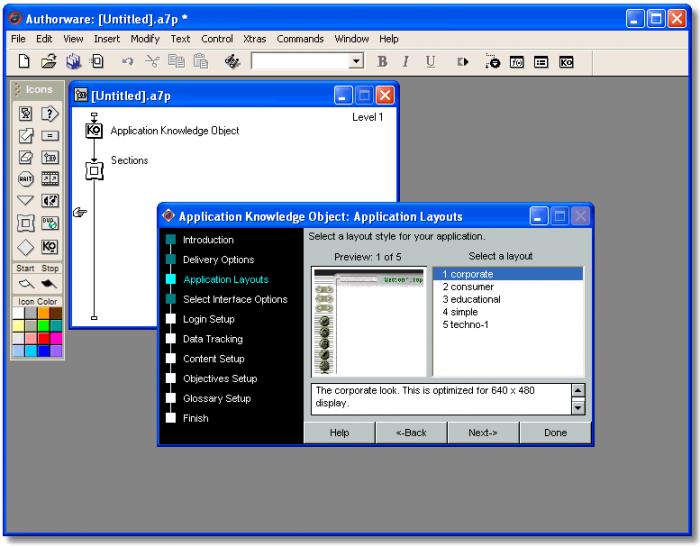Open the Modify menu
The height and width of the screenshot is (547, 700).
[145, 39]
